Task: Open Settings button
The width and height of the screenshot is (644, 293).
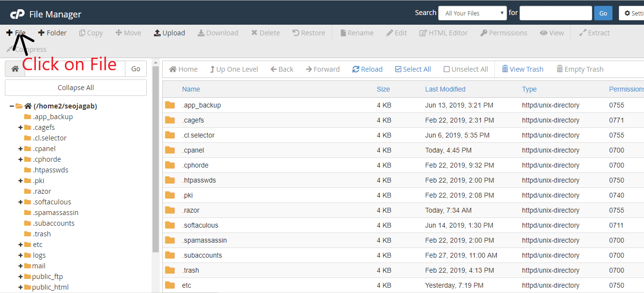Action: tap(632, 13)
